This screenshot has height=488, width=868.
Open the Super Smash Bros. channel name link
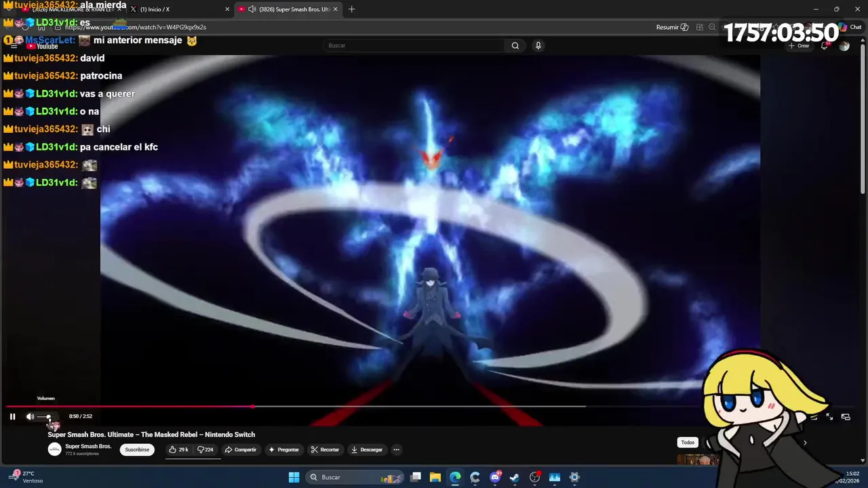pyautogui.click(x=88, y=447)
